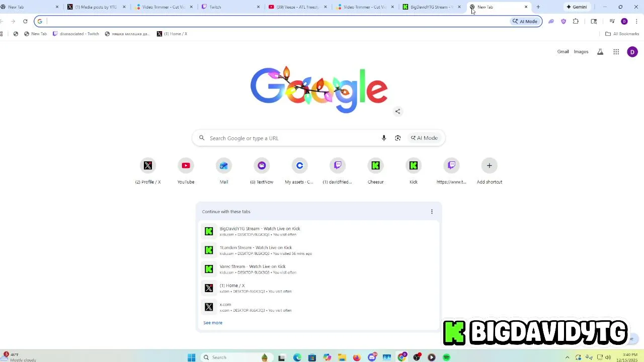Switch to the Twitch tab
The width and height of the screenshot is (644, 362).
pos(231,7)
